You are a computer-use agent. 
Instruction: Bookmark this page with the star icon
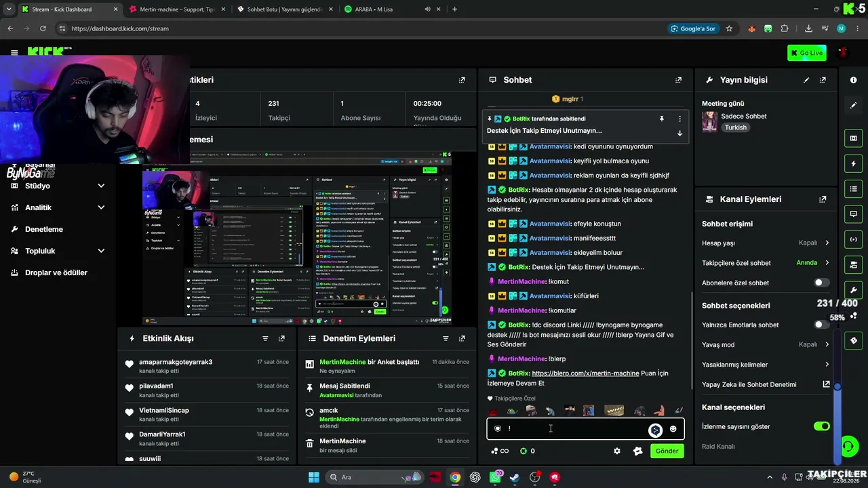(729, 28)
